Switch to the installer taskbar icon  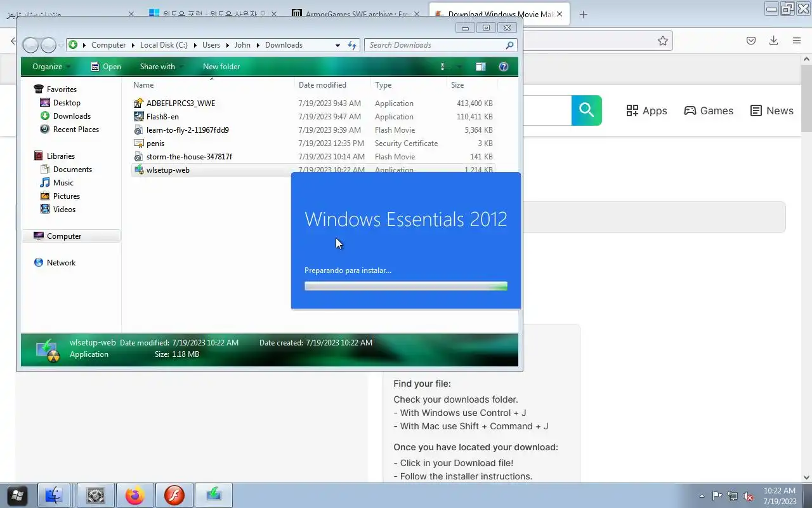coord(214,495)
